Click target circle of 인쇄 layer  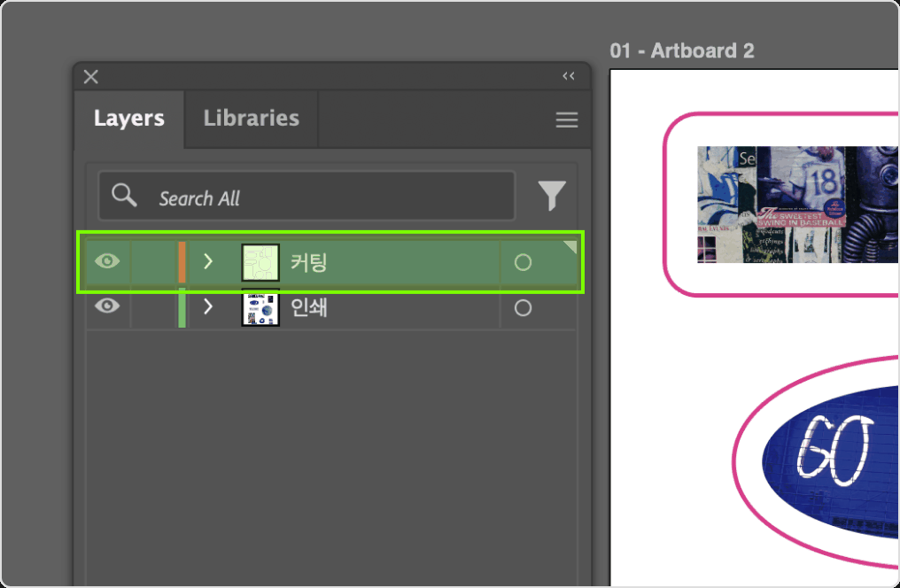[523, 308]
